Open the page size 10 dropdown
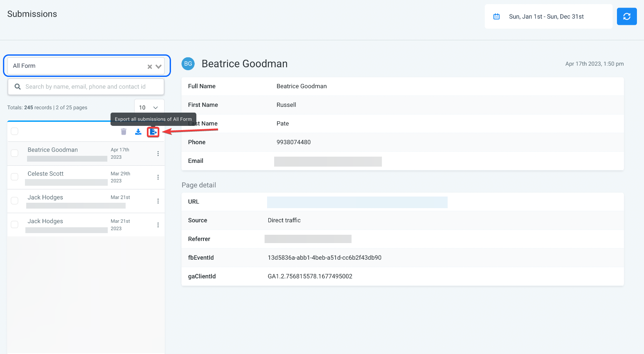This screenshot has width=644, height=354. [x=149, y=107]
